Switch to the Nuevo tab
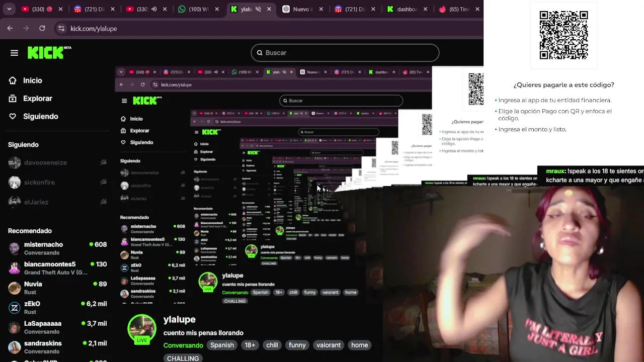This screenshot has width=644, height=362. pos(303,9)
